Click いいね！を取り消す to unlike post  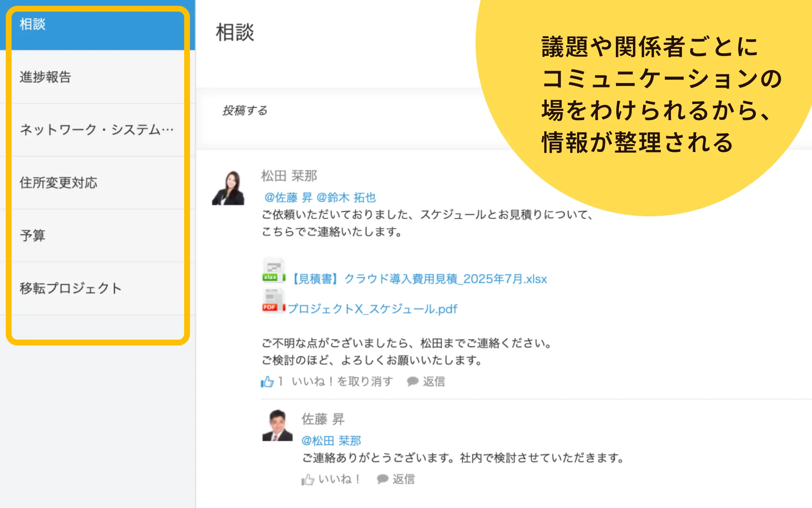(x=342, y=382)
